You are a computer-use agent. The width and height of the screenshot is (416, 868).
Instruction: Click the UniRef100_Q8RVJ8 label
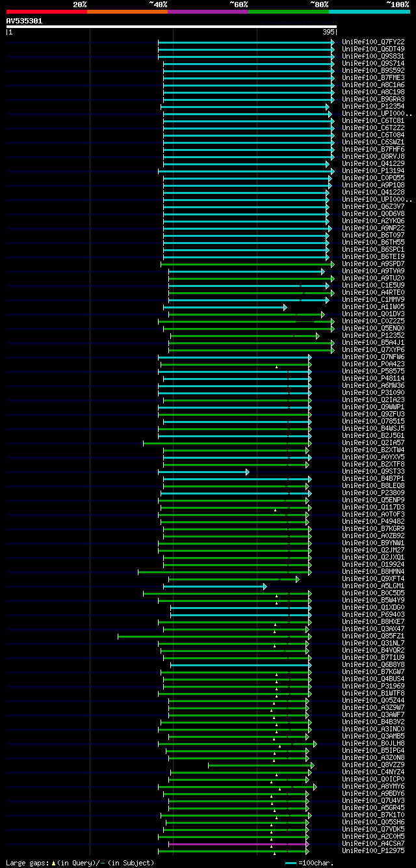point(373,156)
